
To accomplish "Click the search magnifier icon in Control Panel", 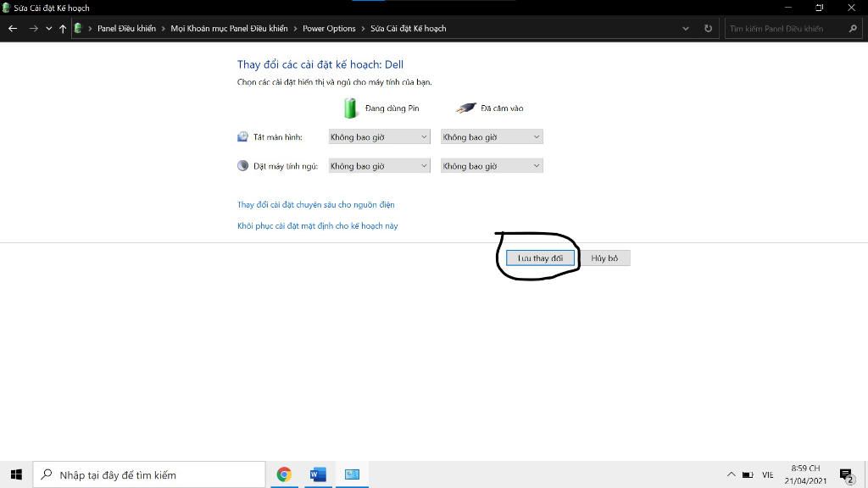I will (853, 28).
